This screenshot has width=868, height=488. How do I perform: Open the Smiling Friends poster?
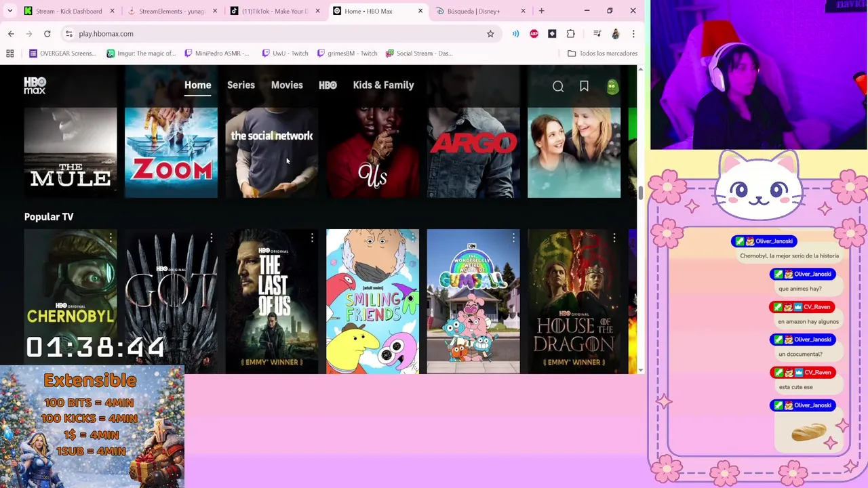[372, 302]
